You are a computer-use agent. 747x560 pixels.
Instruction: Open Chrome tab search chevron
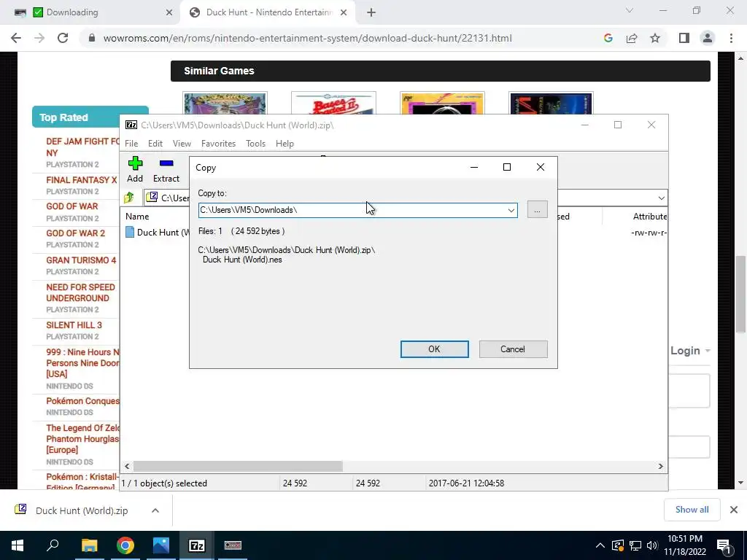coord(630,10)
